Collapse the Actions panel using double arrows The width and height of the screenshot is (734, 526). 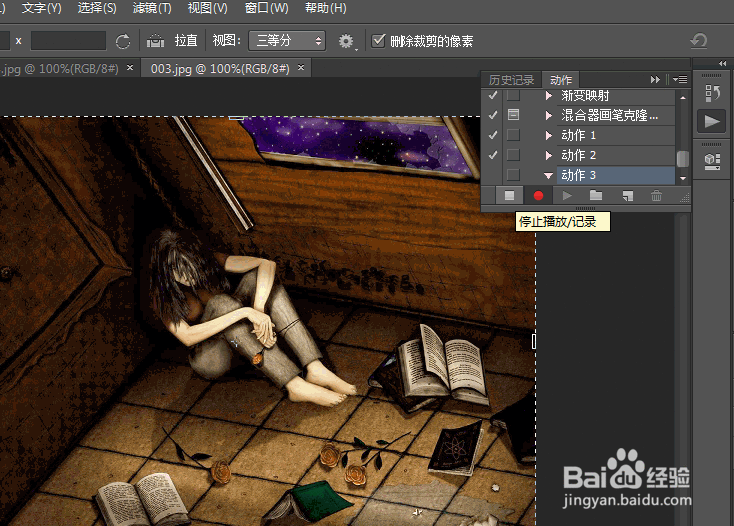click(x=655, y=80)
